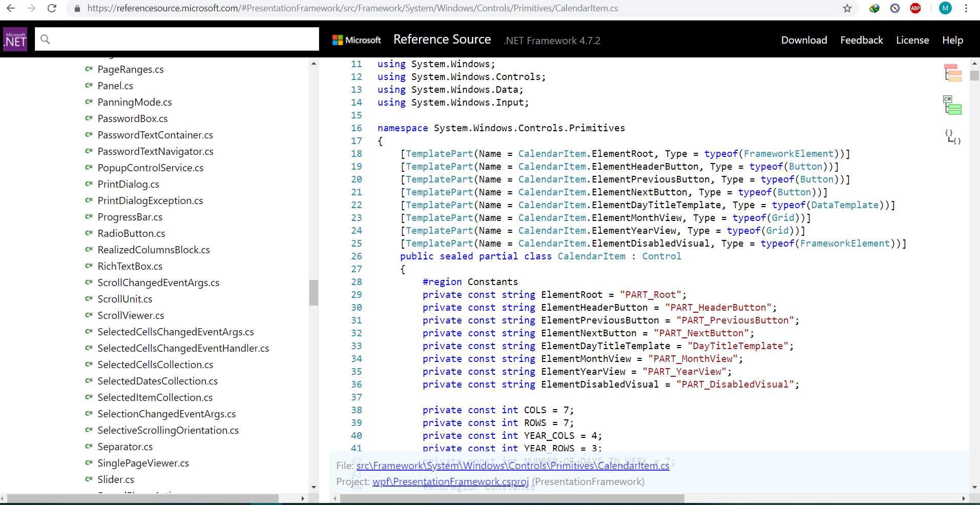Click the red circle-slash extension icon

895,8
